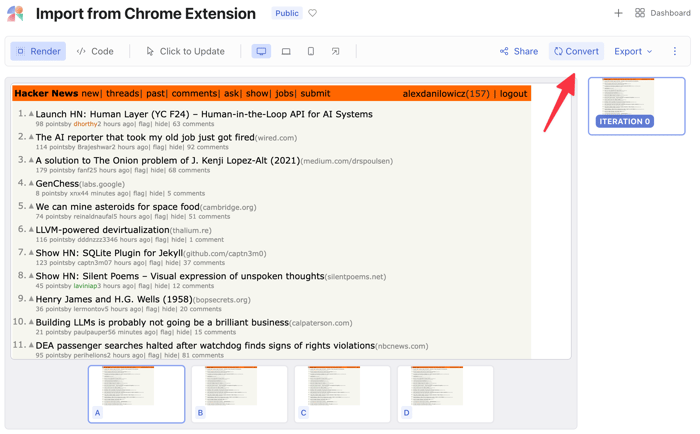Select variant D thumbnail
This screenshot has height=434, width=700.
[446, 394]
